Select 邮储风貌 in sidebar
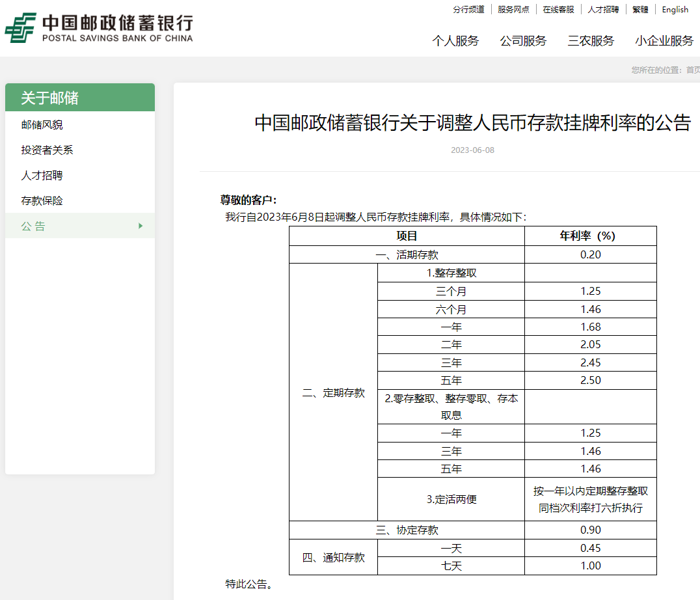Screen dimensions: 700x600 click(x=42, y=125)
